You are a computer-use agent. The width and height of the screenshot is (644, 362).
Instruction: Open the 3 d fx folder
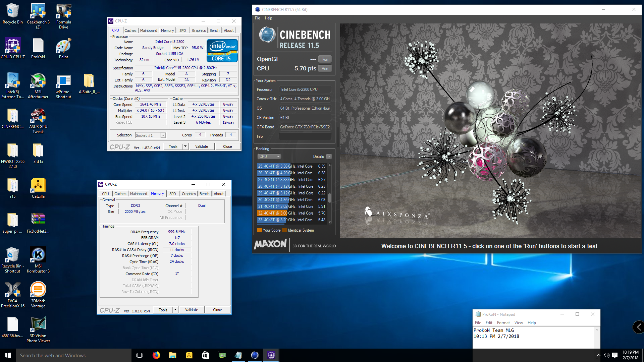(38, 153)
